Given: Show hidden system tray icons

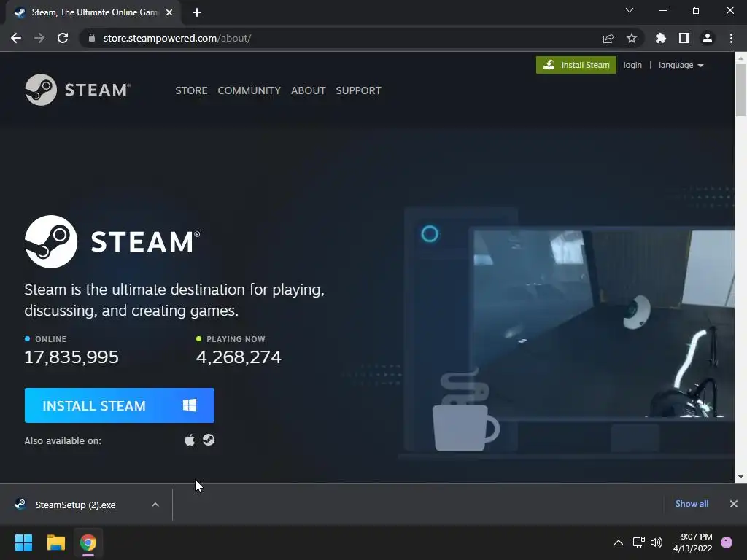Looking at the screenshot, I should pyautogui.click(x=619, y=542).
